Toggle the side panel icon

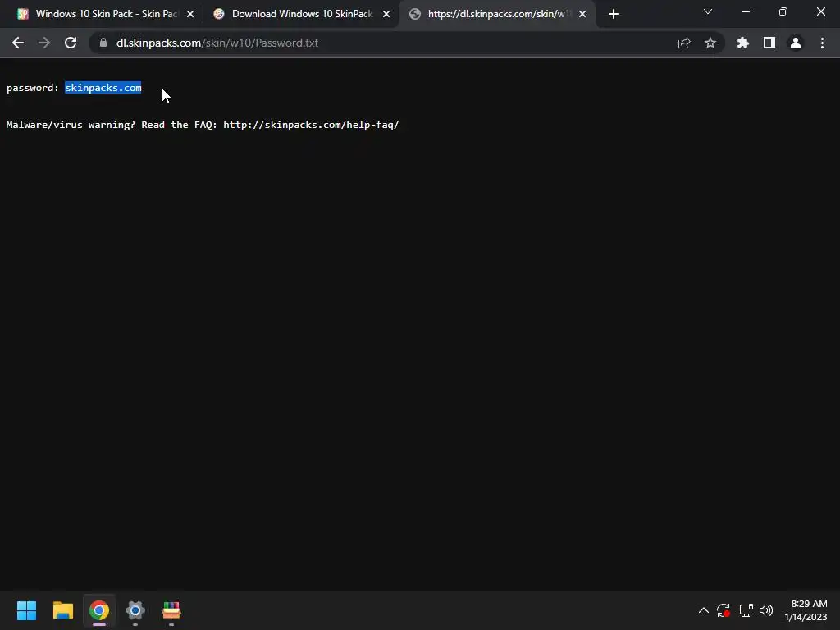(769, 43)
